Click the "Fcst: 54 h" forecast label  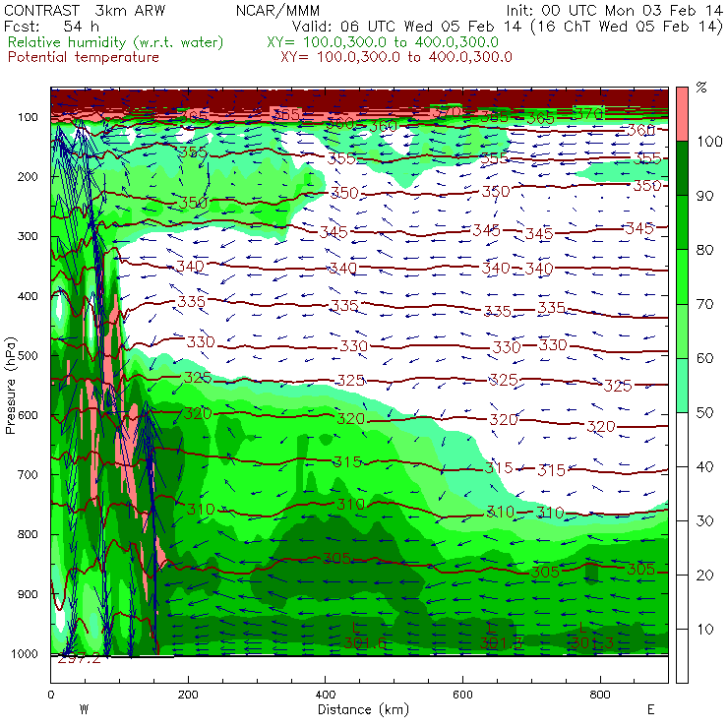[51, 27]
